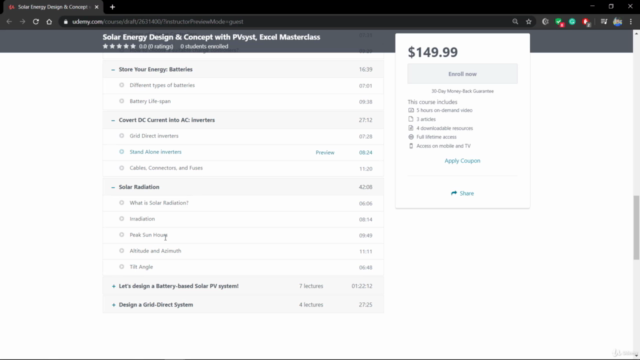This screenshot has width=640, height=360.
Task: Expand Let's design a Battery-based Solar PV system
Action: pos(113,286)
